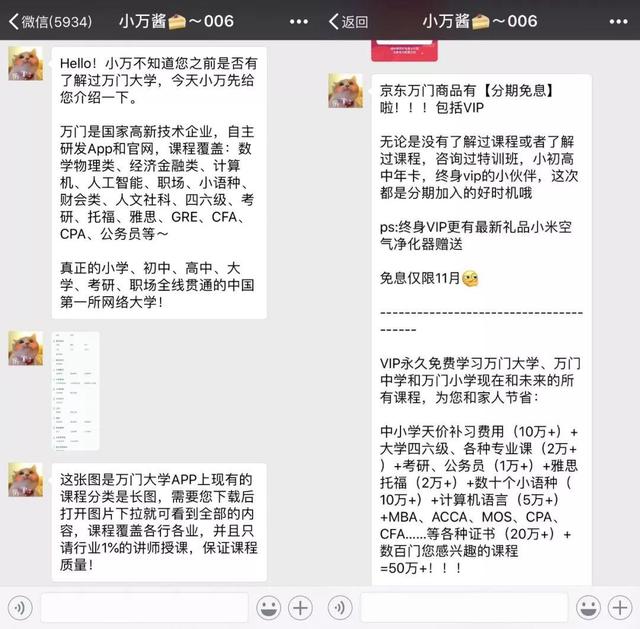Image resolution: width=640 pixels, height=629 pixels.
Task: Tap the plus attachments icon in left chat
Action: (300, 608)
